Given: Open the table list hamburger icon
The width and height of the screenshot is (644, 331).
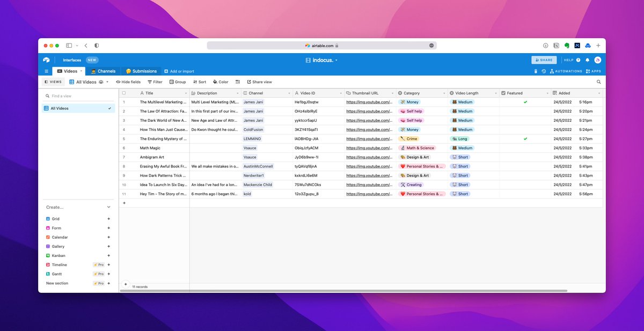Looking at the screenshot, I should point(47,71).
